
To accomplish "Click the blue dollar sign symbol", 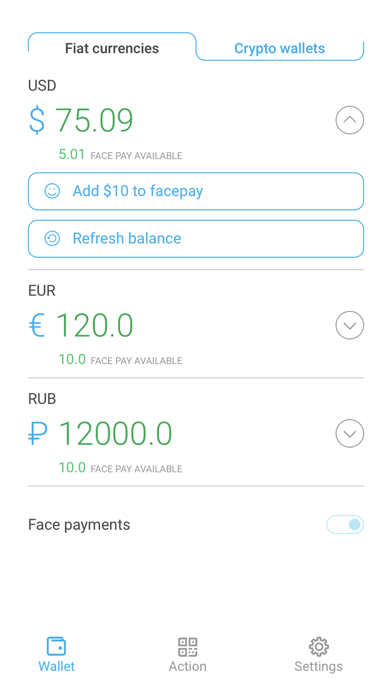I will (x=37, y=120).
